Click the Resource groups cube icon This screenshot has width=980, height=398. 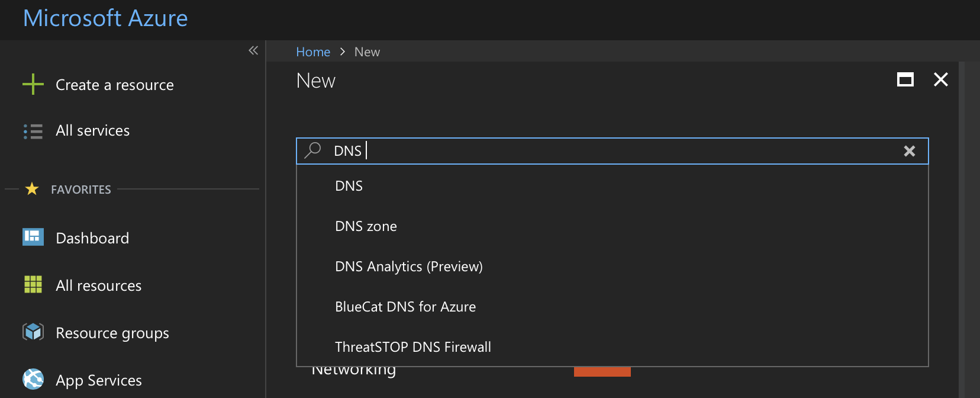pyautogui.click(x=33, y=332)
